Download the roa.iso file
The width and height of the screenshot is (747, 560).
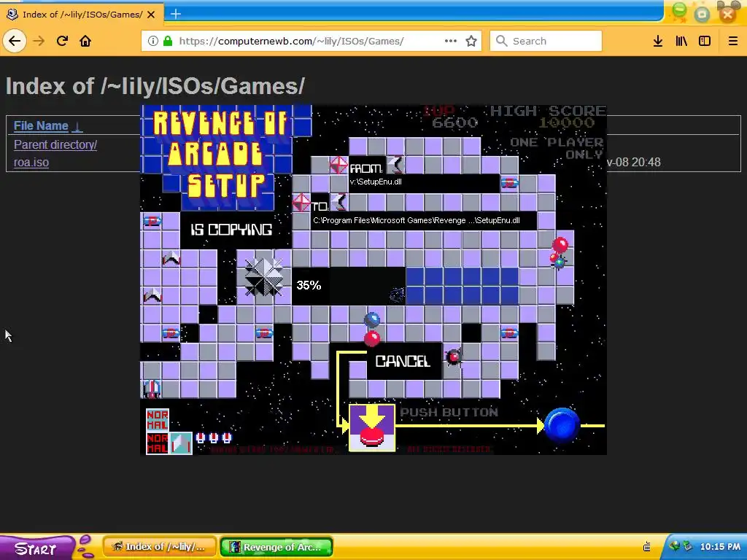(x=31, y=163)
